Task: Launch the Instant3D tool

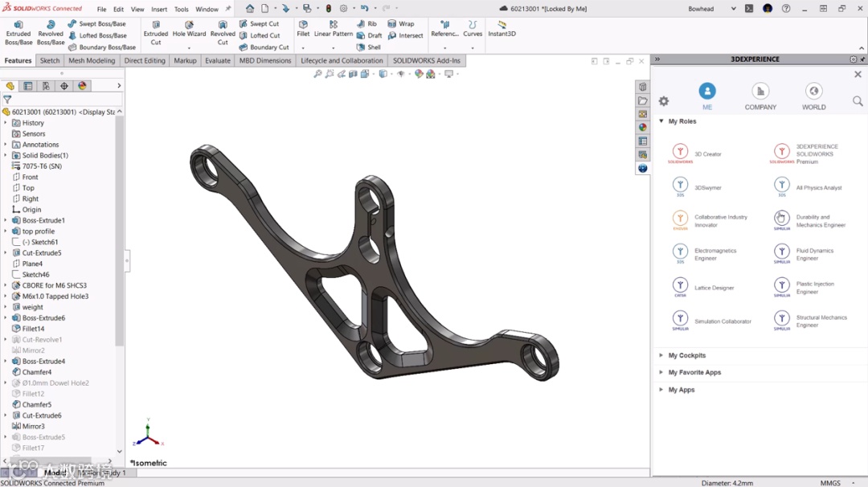Action: (502, 29)
